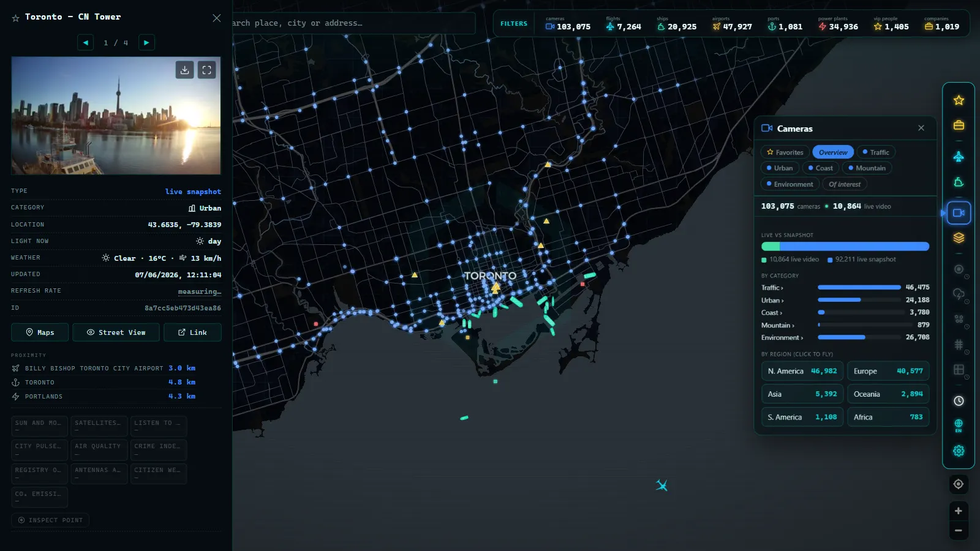Open settings gear in right sidebar
The height and width of the screenshot is (551, 980).
[959, 451]
